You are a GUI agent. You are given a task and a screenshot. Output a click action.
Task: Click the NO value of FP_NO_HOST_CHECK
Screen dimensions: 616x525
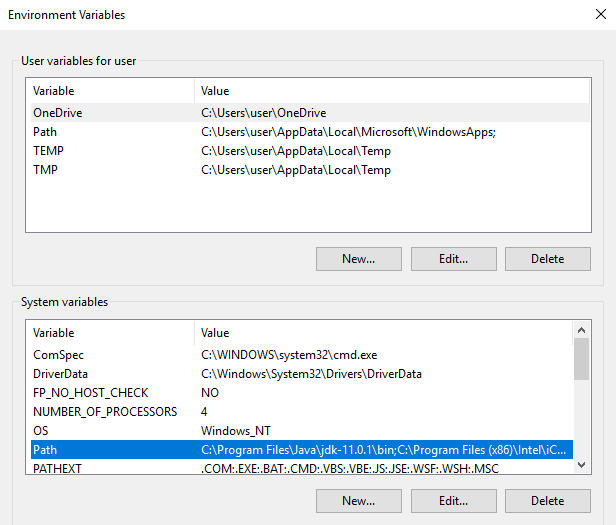(210, 393)
